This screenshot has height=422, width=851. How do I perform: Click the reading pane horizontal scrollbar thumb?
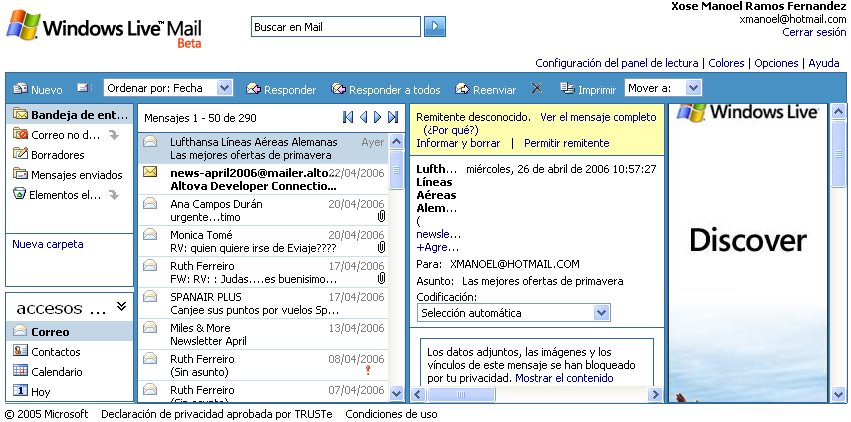click(x=461, y=394)
